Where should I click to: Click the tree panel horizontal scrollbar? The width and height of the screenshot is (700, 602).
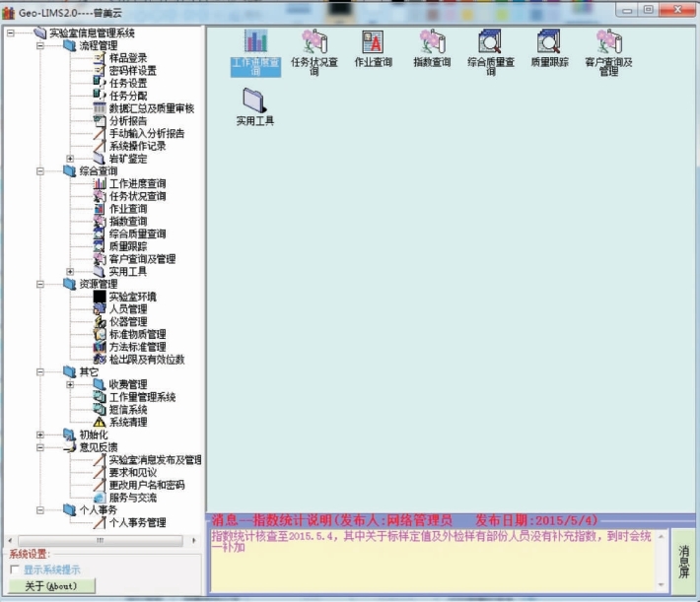99,540
